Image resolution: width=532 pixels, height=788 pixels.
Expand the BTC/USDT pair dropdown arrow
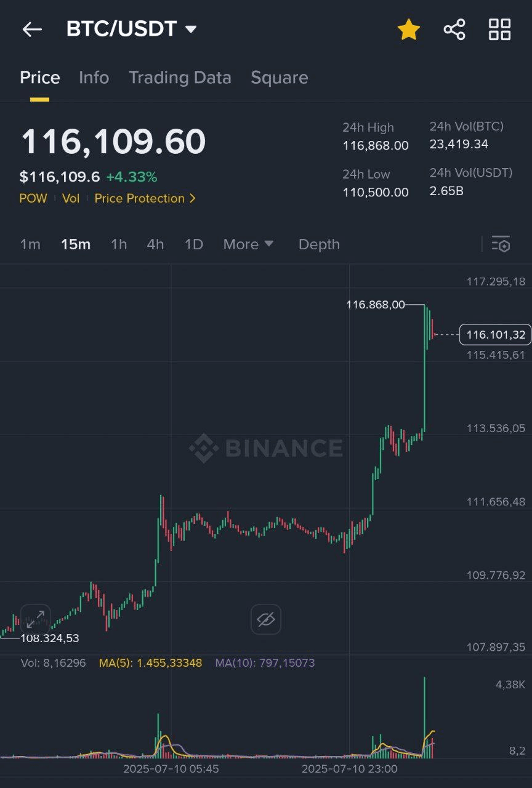point(191,29)
